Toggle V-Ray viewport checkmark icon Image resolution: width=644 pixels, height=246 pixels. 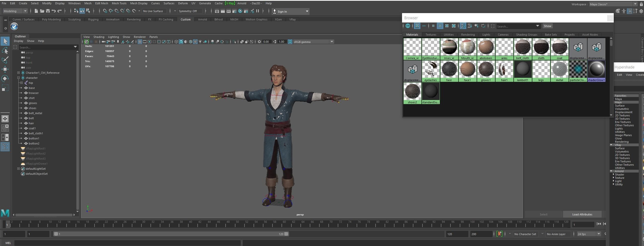pos(86,42)
